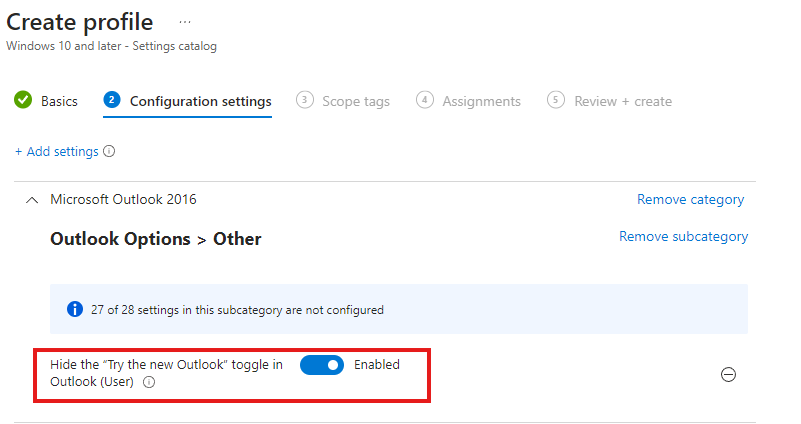Click info icon next to Outlook (User)
The image size is (801, 424).
149,382
